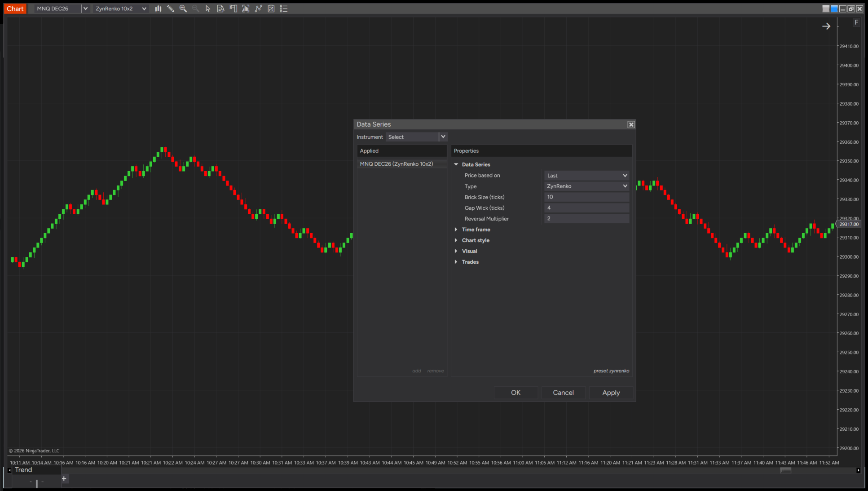Click the add link under the Applied list
The image size is (868, 491).
[x=417, y=371]
